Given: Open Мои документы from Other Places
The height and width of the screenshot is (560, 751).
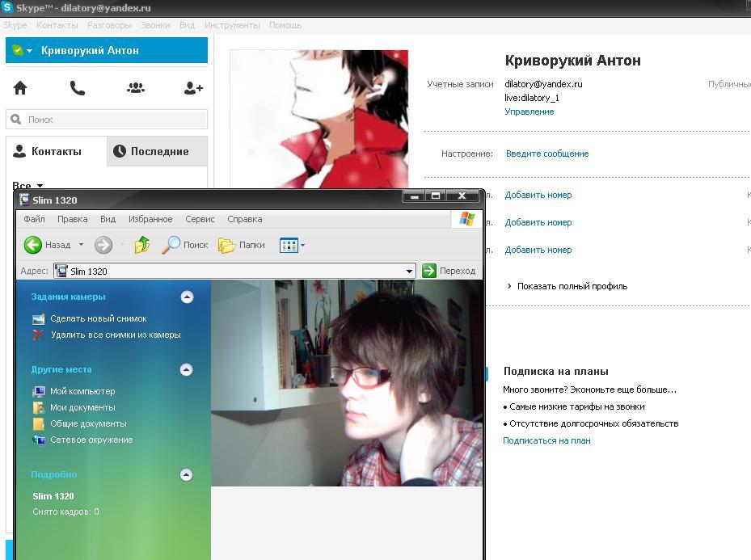Looking at the screenshot, I should (x=82, y=408).
